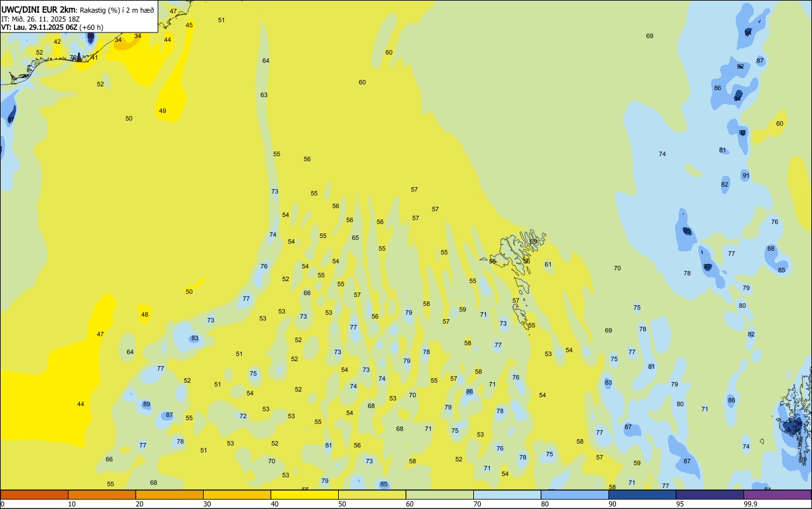Click the humidity value '72' on the map
Image resolution: width=812 pixels, height=509 pixels.
click(243, 416)
